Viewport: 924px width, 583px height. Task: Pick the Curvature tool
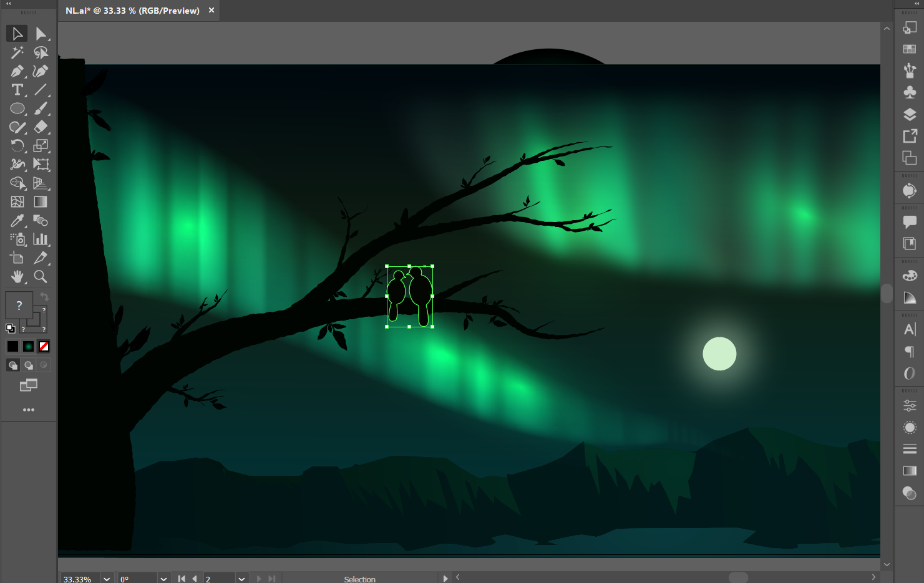click(x=41, y=71)
